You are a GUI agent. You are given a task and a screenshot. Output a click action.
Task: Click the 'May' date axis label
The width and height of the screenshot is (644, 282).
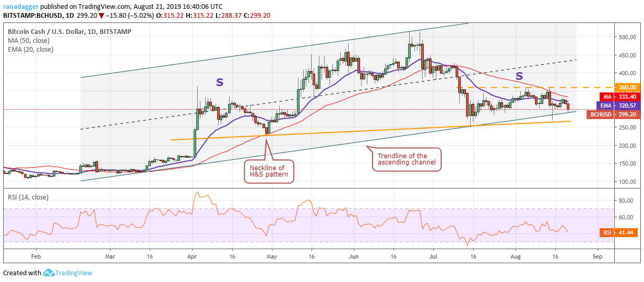271,257
